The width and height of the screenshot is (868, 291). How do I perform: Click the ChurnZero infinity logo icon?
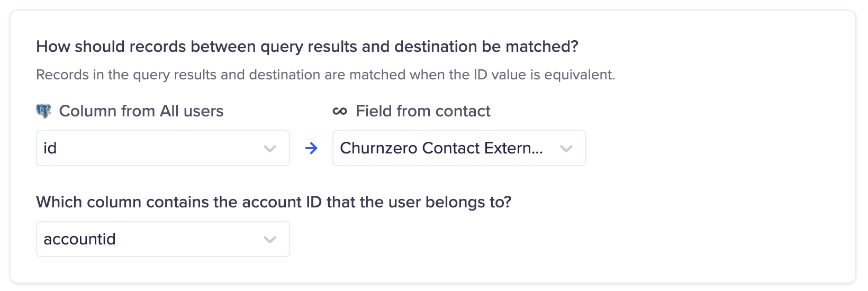340,111
